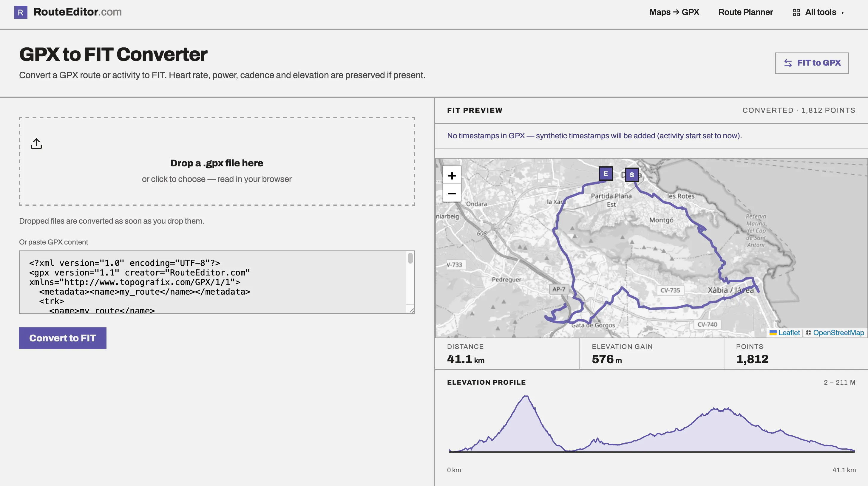
Task: Click the '0 km' axis label
Action: [454, 470]
